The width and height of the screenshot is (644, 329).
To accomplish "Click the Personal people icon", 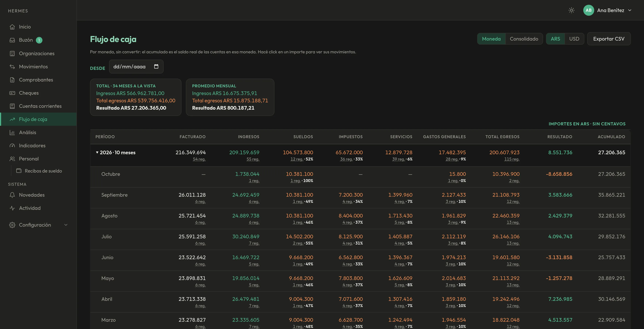I will tap(12, 159).
